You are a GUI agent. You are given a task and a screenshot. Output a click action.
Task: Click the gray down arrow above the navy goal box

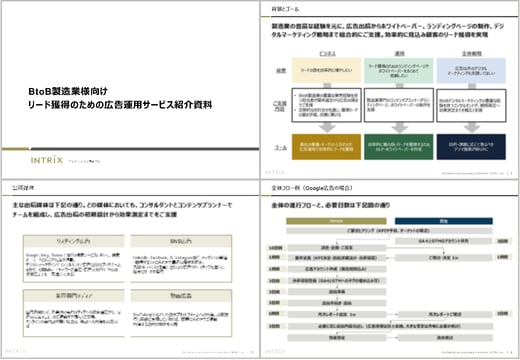tap(472, 128)
